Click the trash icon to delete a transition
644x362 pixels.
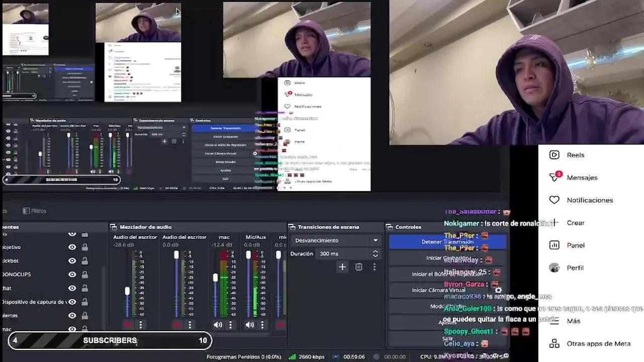click(359, 267)
